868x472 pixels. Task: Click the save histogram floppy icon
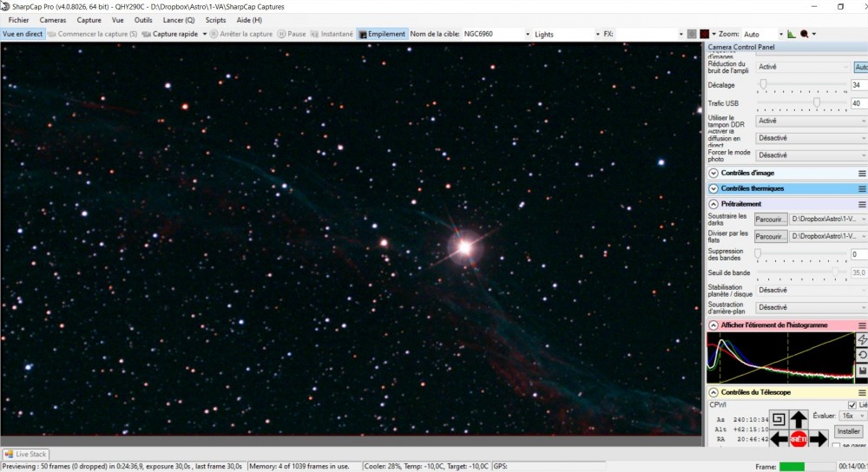pos(862,370)
